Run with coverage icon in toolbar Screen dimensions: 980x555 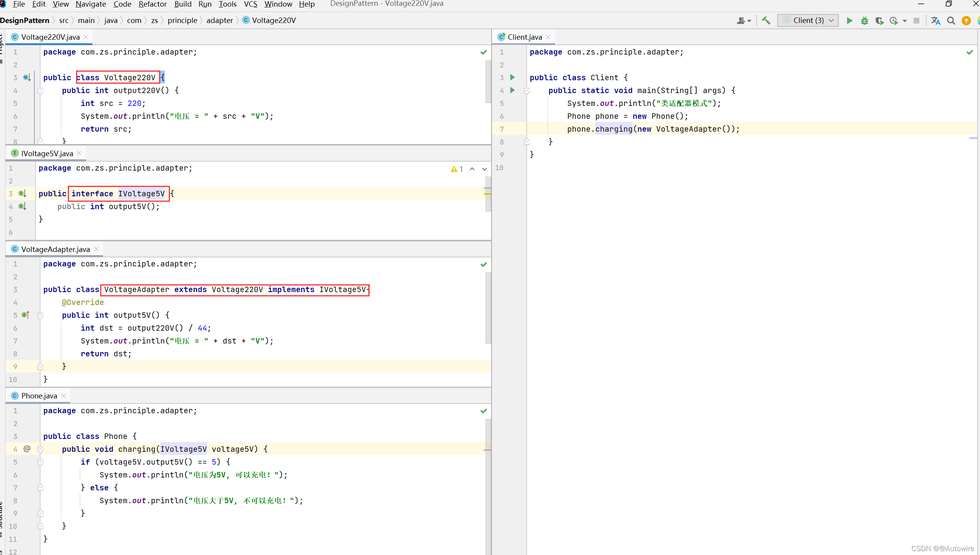tap(879, 21)
